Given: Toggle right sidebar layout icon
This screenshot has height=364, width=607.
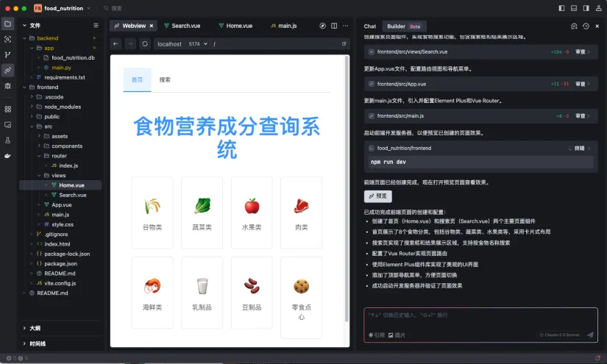Looking at the screenshot, I should pos(586,8).
